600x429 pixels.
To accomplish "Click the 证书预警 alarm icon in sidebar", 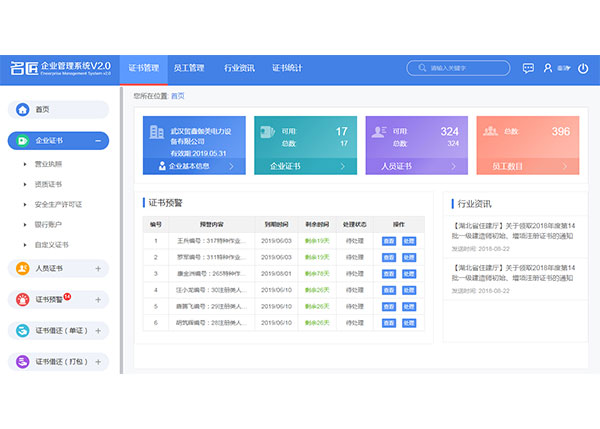I will [x=22, y=299].
